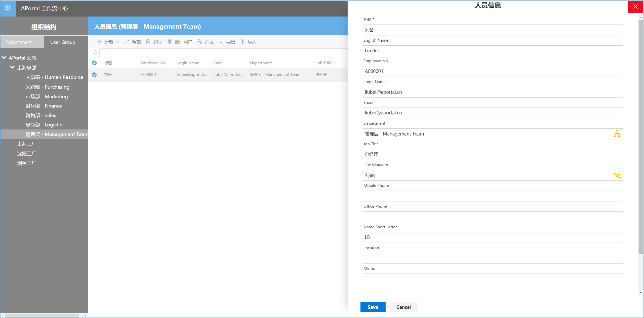This screenshot has height=318, width=644.
Task: Open the app launcher grid icon
Action: [x=8, y=8]
